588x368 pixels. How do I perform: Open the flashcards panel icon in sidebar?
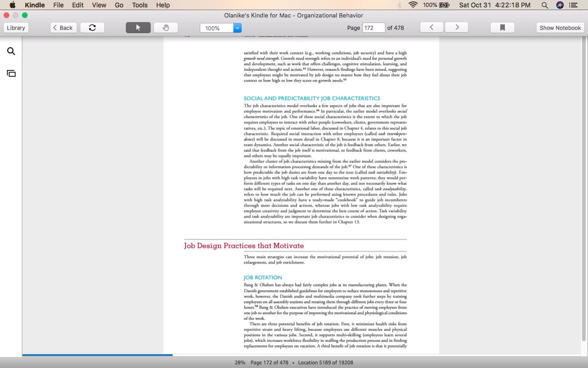[11, 73]
